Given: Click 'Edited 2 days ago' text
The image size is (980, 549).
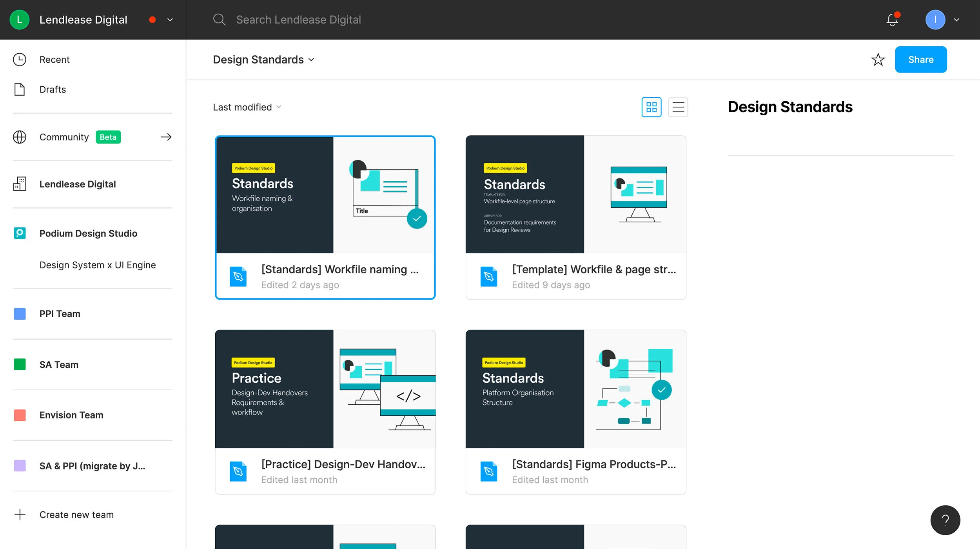Looking at the screenshot, I should tap(300, 285).
